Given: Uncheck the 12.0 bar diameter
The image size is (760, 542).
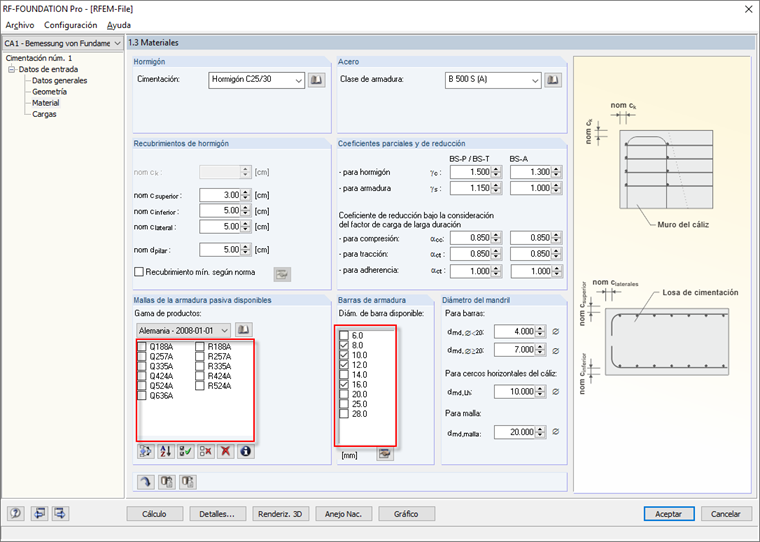Looking at the screenshot, I should click(x=344, y=365).
